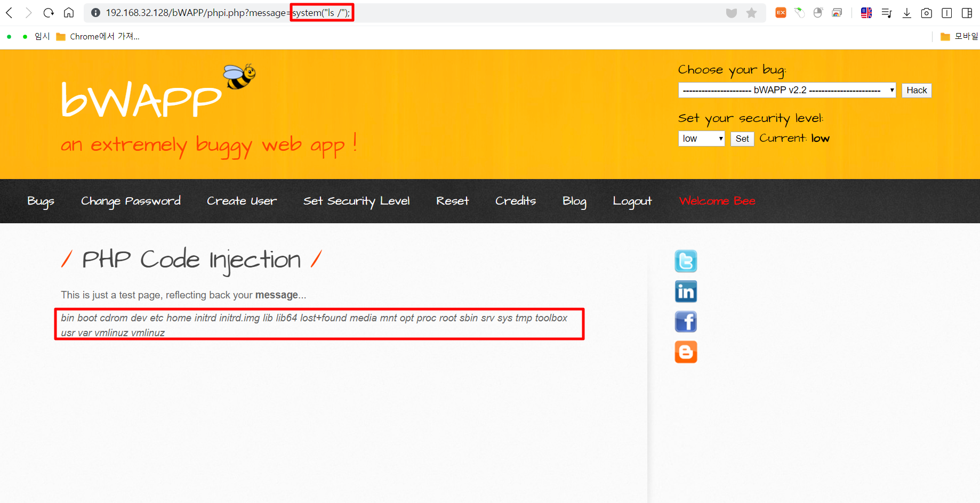Click the green pen extension icon

[799, 13]
